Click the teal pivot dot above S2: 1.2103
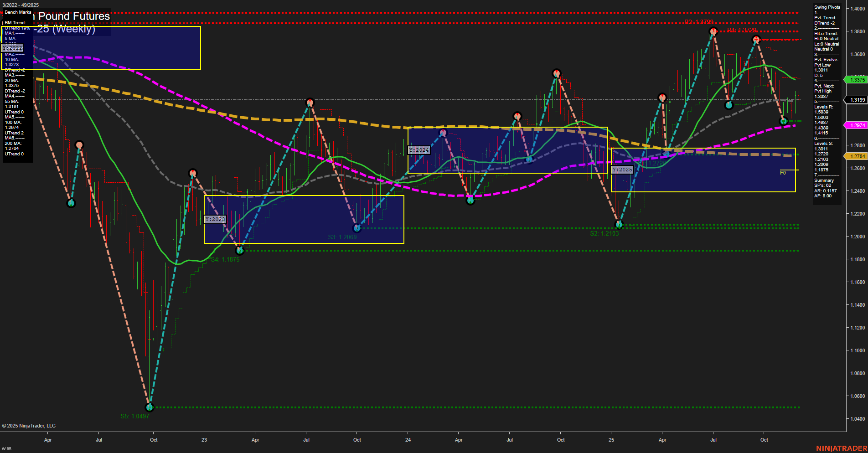Image resolution: width=868 pixels, height=453 pixels. (620, 224)
